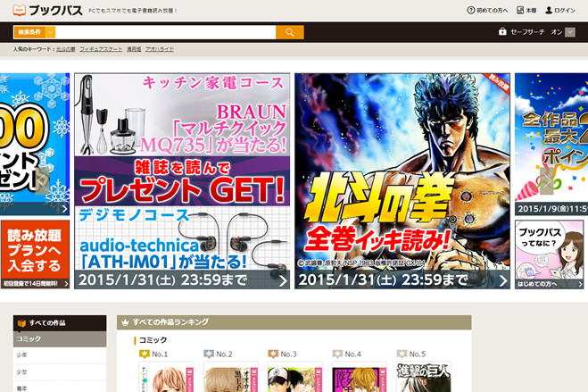Click the 読み放題プランへ入会する button
This screenshot has width=588, height=392.
tap(35, 254)
